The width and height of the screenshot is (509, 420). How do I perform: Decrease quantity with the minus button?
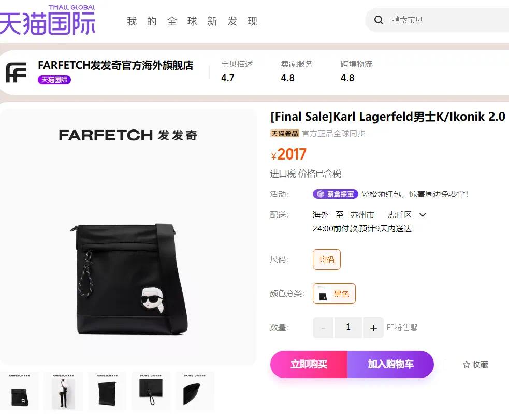point(323,328)
